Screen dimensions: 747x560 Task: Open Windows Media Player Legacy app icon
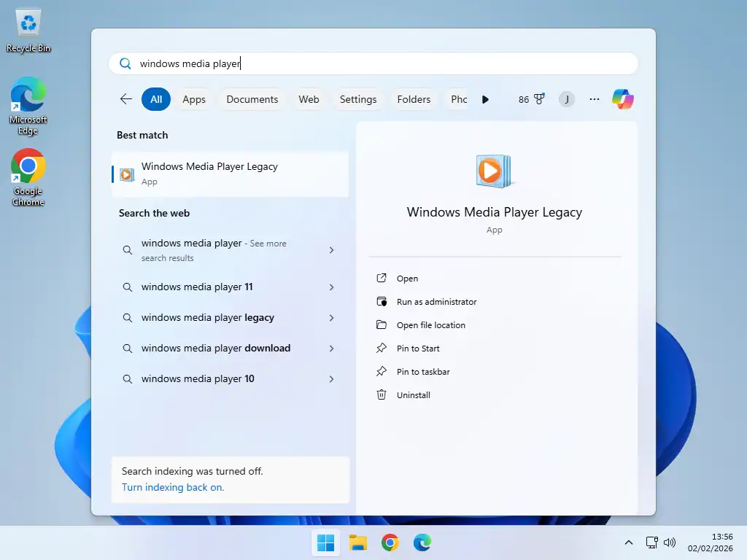tap(127, 174)
